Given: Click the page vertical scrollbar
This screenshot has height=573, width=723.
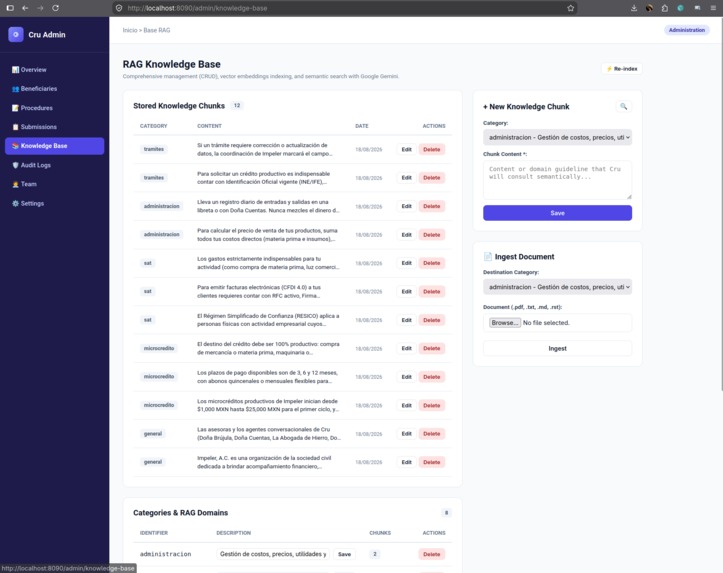Looking at the screenshot, I should point(721,203).
